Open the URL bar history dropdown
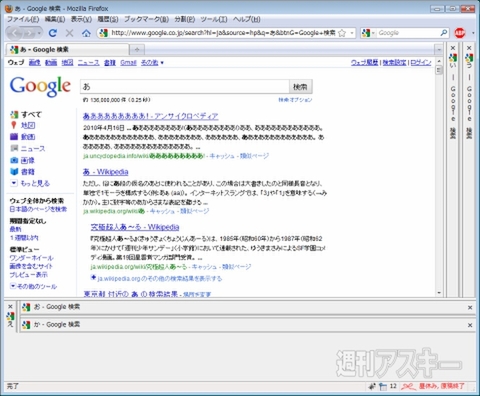 (x=351, y=33)
